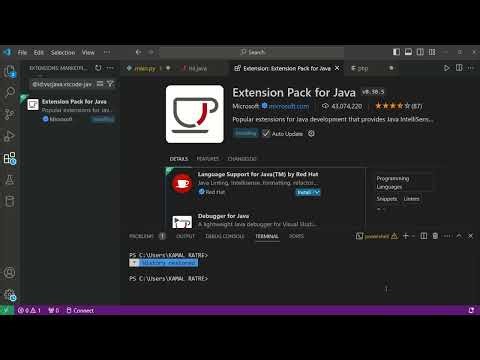
Task: Go back with the navigation arrow
Action: [138, 52]
